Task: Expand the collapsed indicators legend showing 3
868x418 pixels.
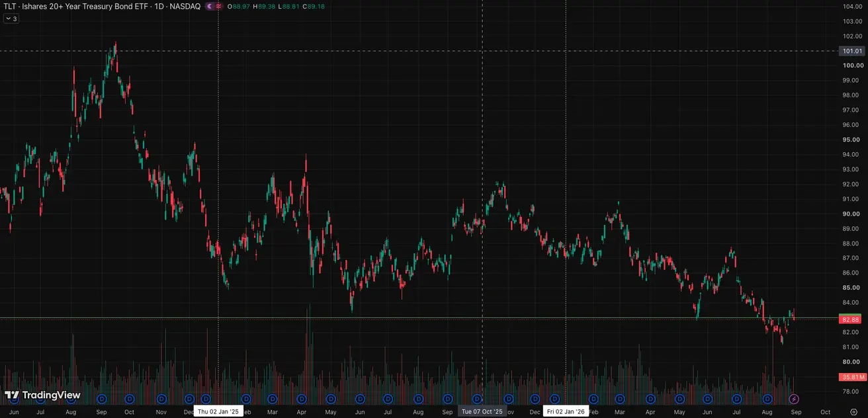Action: (x=11, y=19)
